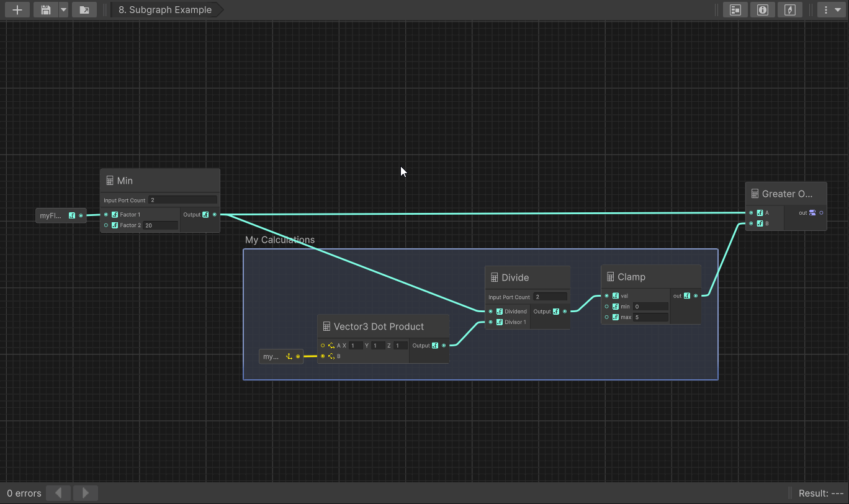Click the previous error arrow in the status bar

pos(58,493)
